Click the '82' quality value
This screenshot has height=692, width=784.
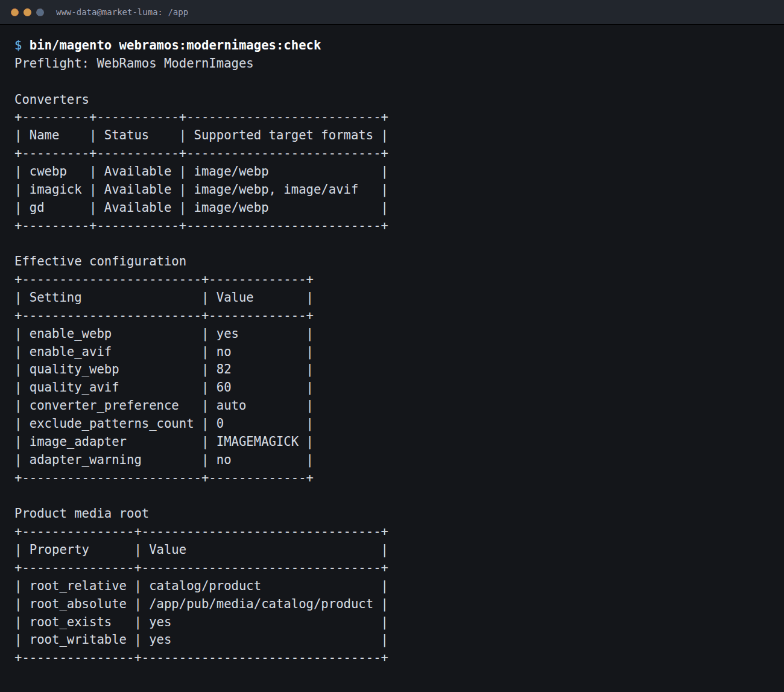tap(224, 369)
